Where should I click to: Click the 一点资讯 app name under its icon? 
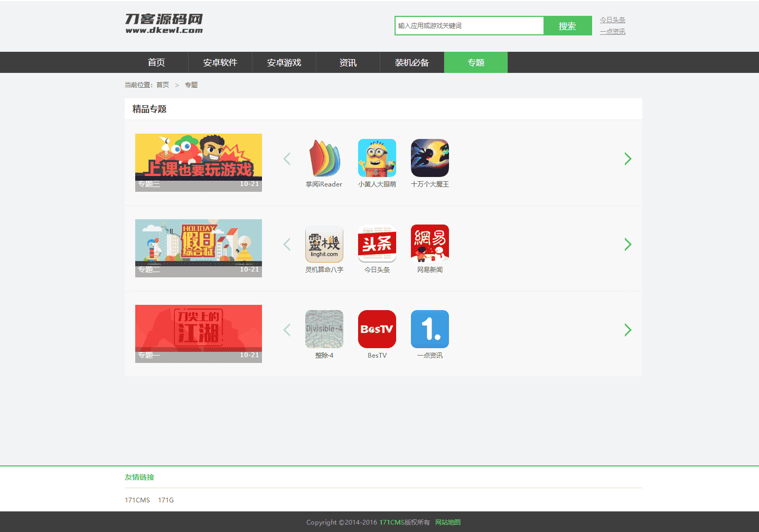(430, 356)
